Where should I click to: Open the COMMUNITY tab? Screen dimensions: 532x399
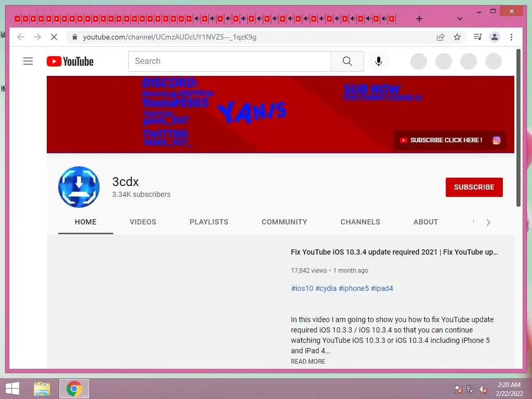coord(284,222)
